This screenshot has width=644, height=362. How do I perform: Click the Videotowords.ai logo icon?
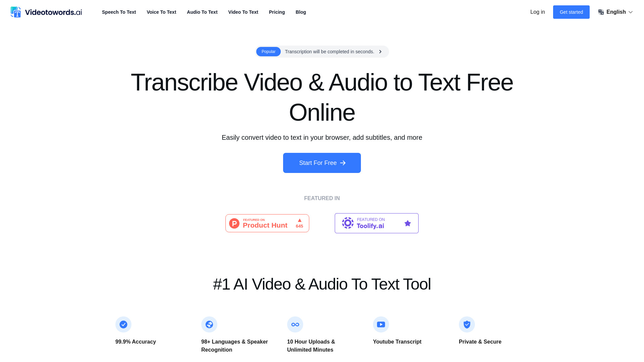[16, 12]
